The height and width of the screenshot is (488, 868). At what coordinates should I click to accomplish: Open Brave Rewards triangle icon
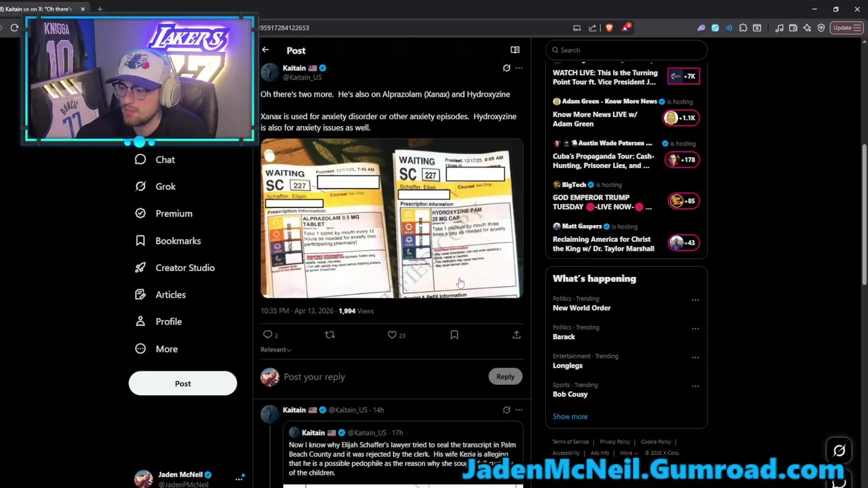coord(625,28)
